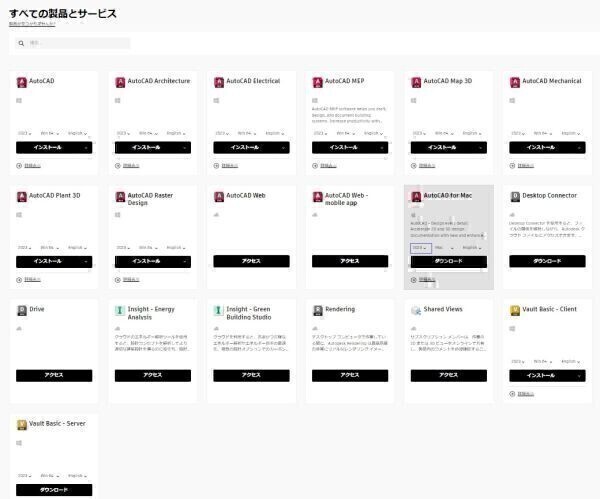The image size is (600, 499).
Task: Click the Rendering product icon
Action: (x=318, y=310)
